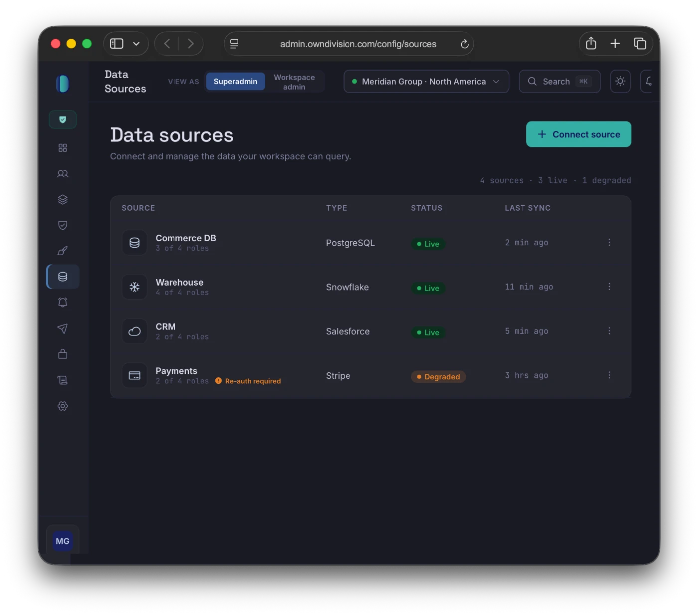Click Re-auth required warning
This screenshot has height=616, width=698.
[248, 381]
